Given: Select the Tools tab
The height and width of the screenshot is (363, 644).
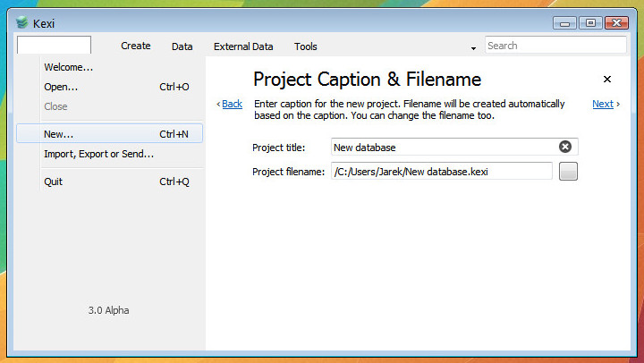Looking at the screenshot, I should point(306,46).
